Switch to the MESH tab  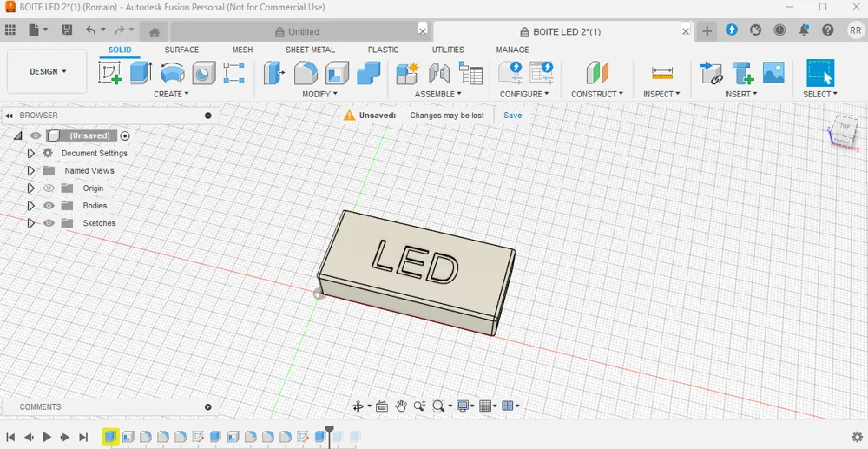[x=242, y=50]
